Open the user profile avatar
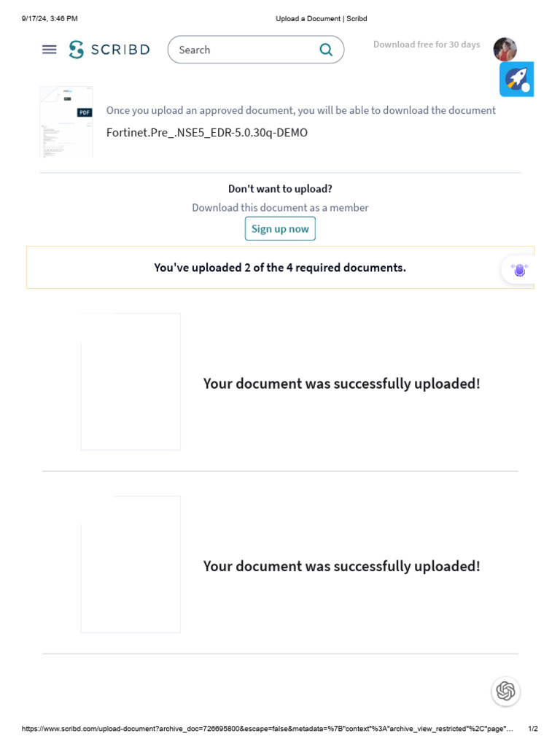 pyautogui.click(x=505, y=50)
